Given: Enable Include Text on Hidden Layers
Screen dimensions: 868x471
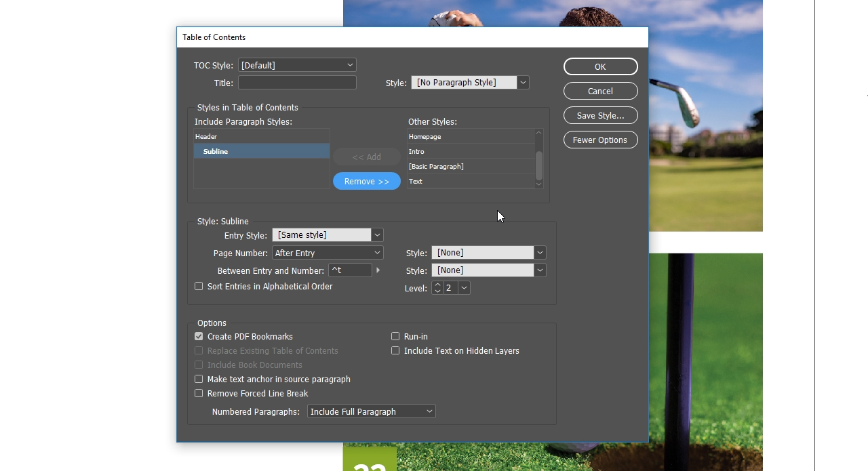Looking at the screenshot, I should pos(395,350).
